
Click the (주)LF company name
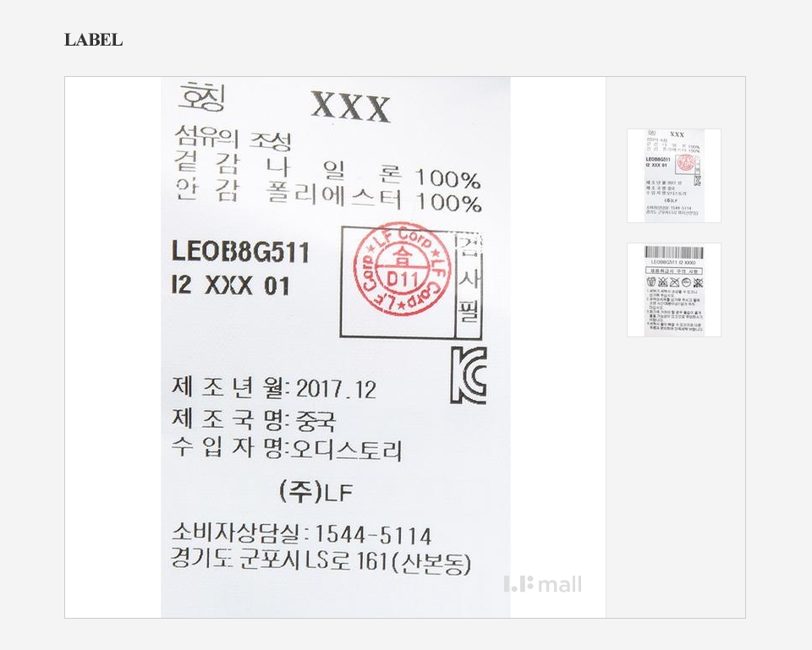pyautogui.click(x=315, y=492)
